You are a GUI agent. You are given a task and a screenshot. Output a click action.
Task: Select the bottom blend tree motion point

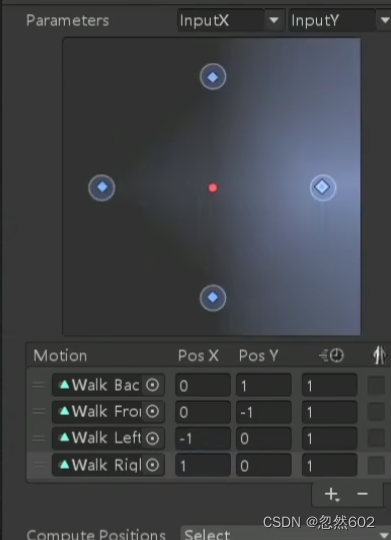coord(213,298)
